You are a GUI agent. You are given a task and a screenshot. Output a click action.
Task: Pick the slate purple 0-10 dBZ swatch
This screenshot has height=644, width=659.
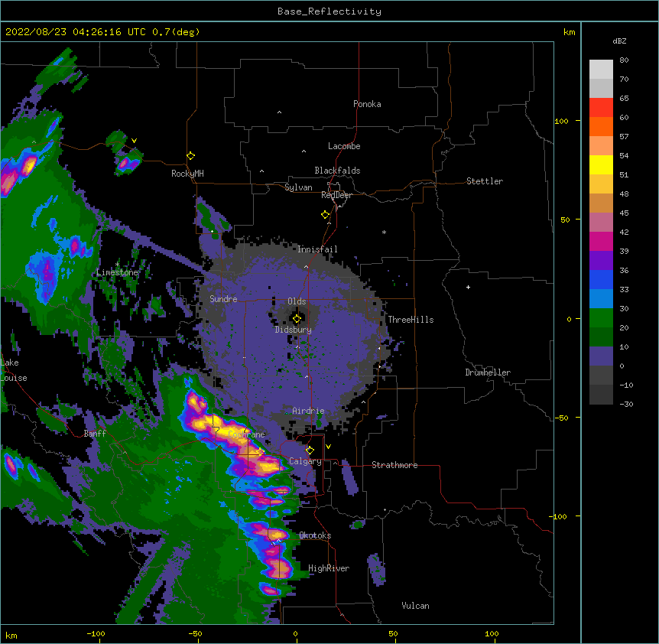pyautogui.click(x=601, y=356)
